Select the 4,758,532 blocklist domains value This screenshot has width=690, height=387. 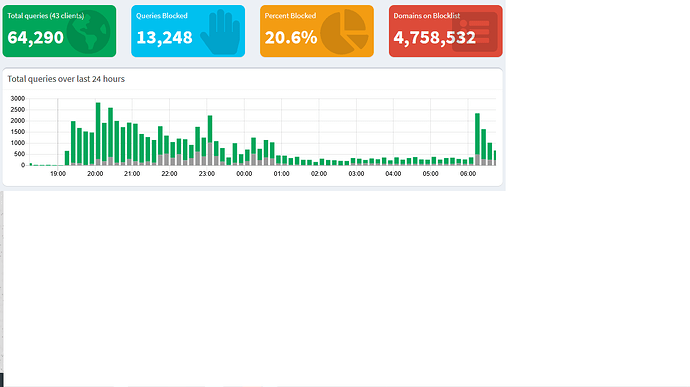(435, 37)
